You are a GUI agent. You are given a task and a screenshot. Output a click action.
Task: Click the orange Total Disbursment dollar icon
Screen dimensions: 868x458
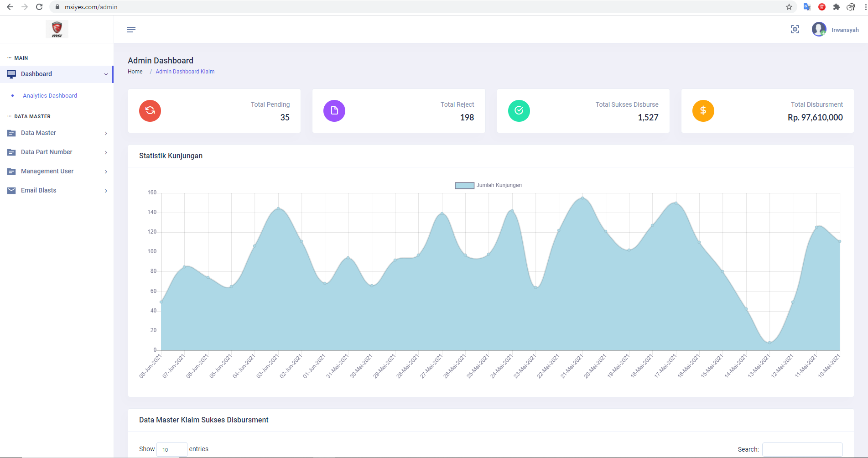(703, 111)
